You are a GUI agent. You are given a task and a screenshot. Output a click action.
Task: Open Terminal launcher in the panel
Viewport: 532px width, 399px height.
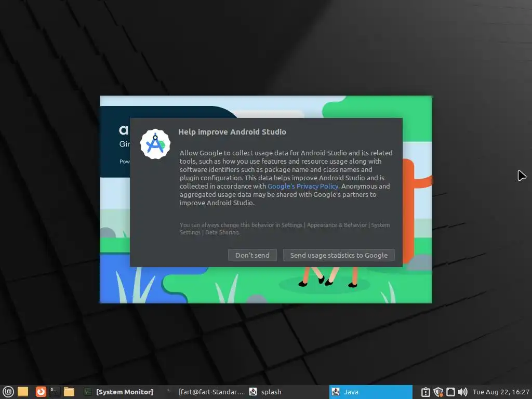pyautogui.click(x=55, y=392)
